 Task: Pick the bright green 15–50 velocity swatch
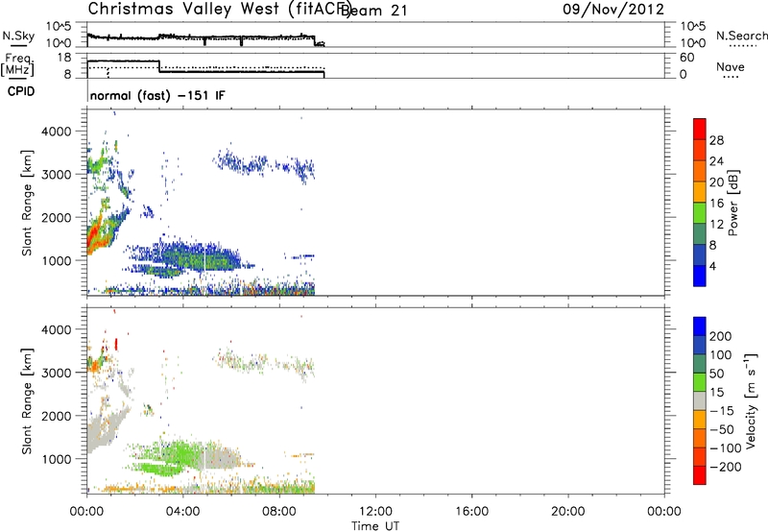[x=700, y=382]
